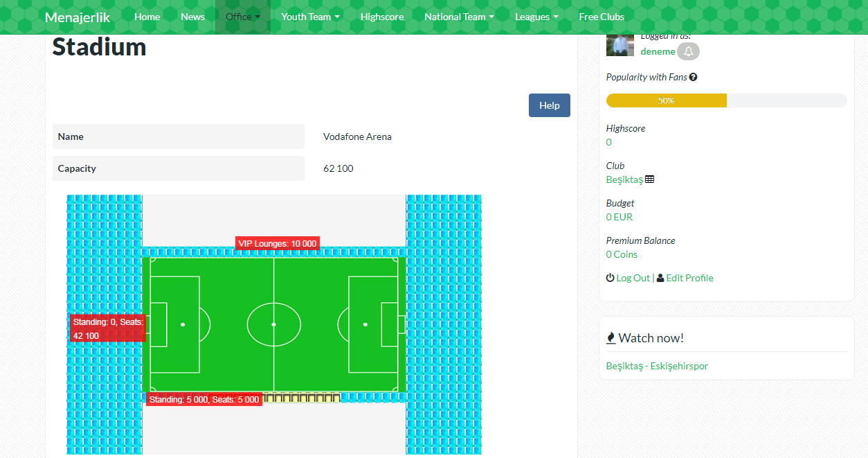Click the 0 EUR budget link
868x458 pixels.
coord(620,217)
